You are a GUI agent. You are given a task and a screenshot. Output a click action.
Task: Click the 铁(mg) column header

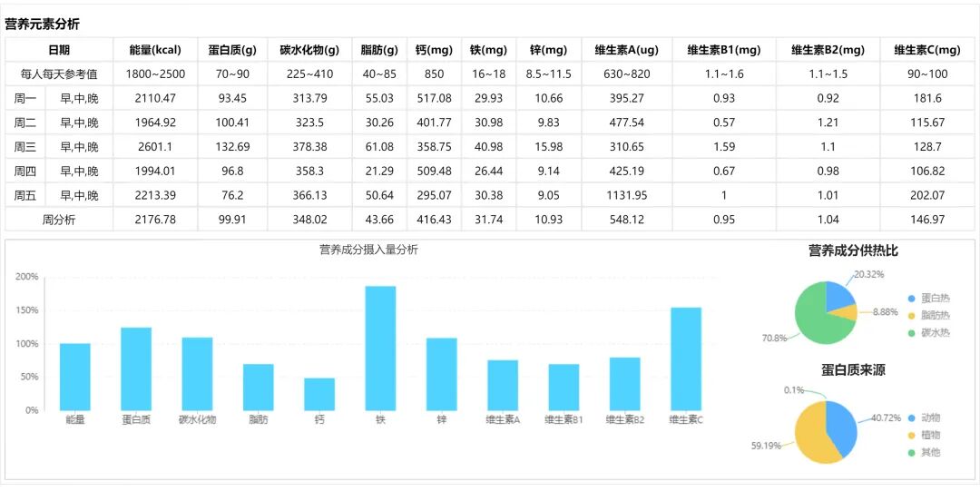[488, 50]
